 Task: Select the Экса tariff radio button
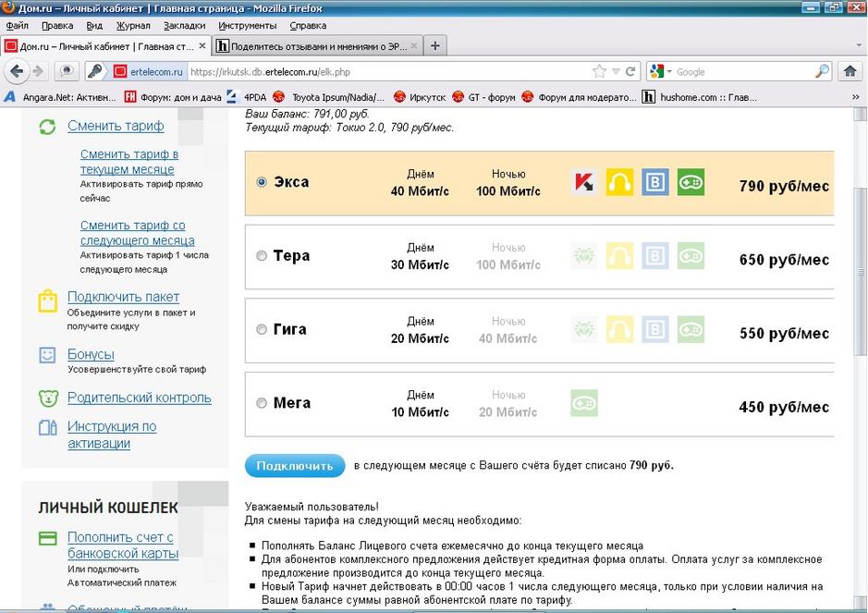(x=262, y=181)
